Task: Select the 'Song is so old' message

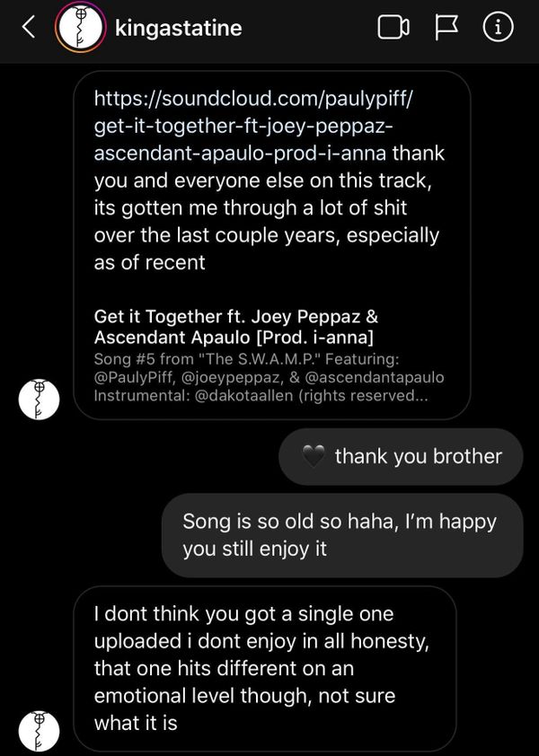Action: (341, 535)
